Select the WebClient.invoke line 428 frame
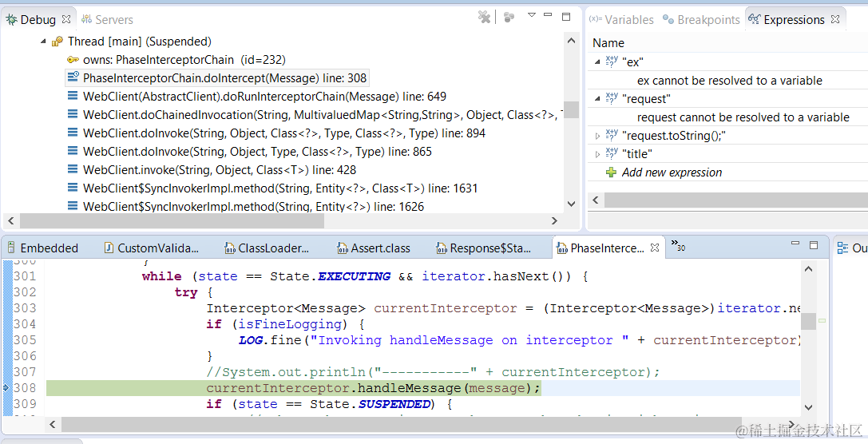Screen dimensions: 868x444 (x=220, y=169)
